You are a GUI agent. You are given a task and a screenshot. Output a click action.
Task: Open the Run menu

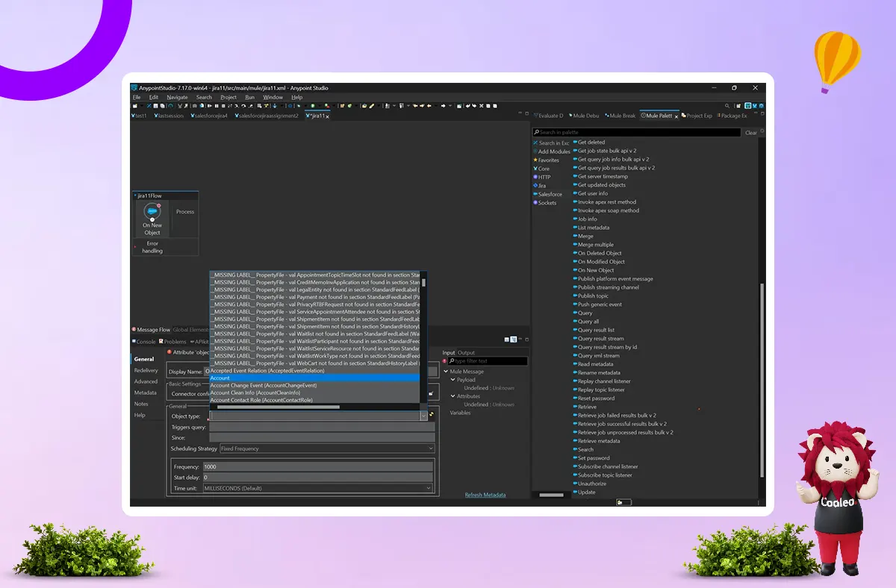pyautogui.click(x=249, y=97)
